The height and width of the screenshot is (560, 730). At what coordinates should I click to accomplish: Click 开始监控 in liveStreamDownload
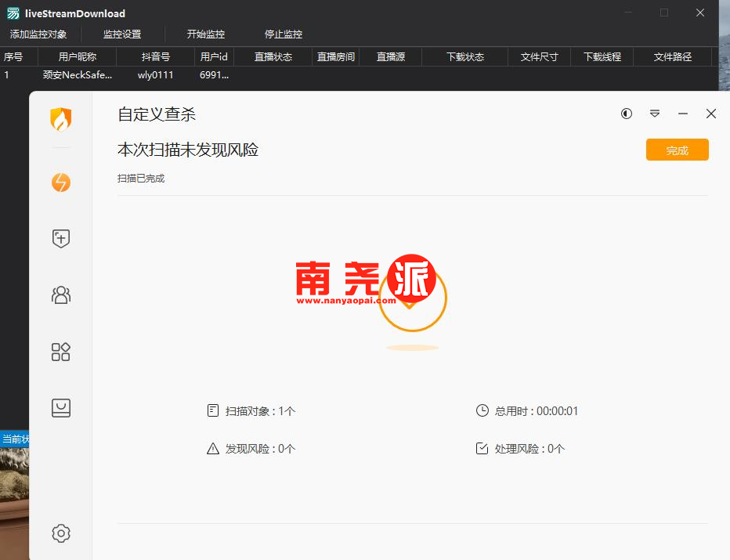(x=206, y=34)
